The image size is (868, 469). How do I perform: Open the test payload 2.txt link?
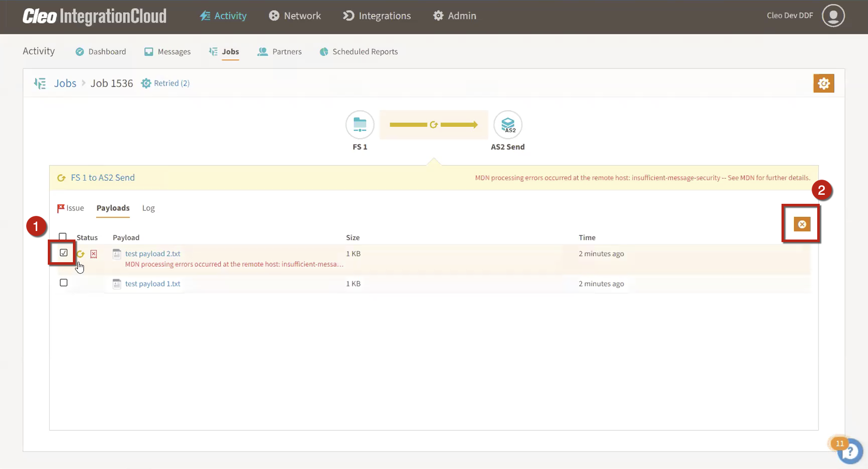tap(153, 254)
